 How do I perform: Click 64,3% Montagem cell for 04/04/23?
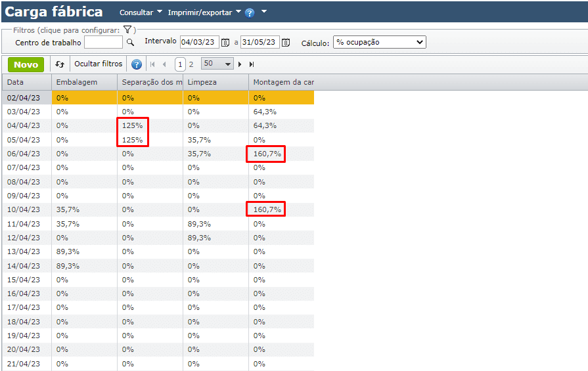[281, 125]
